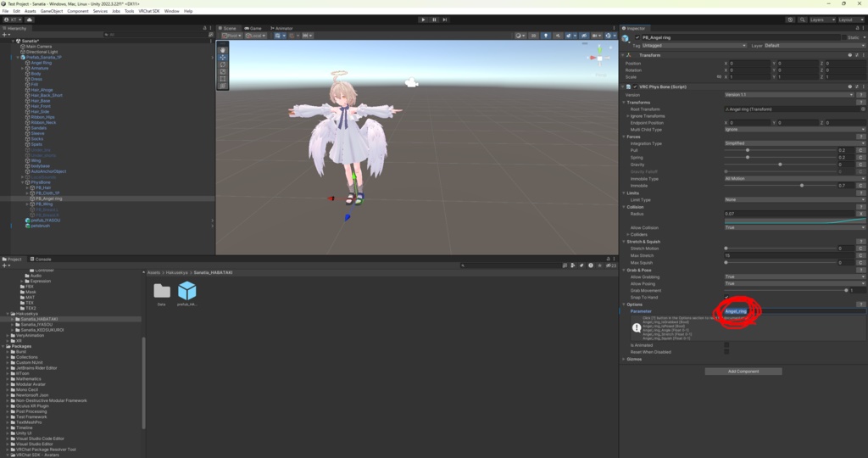The height and width of the screenshot is (458, 868).
Task: Open the GameObject menu
Action: click(x=52, y=11)
